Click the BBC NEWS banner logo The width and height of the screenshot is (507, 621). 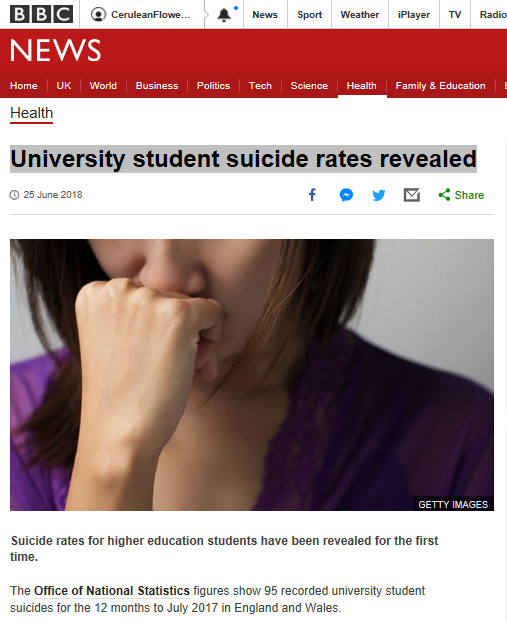[x=55, y=50]
